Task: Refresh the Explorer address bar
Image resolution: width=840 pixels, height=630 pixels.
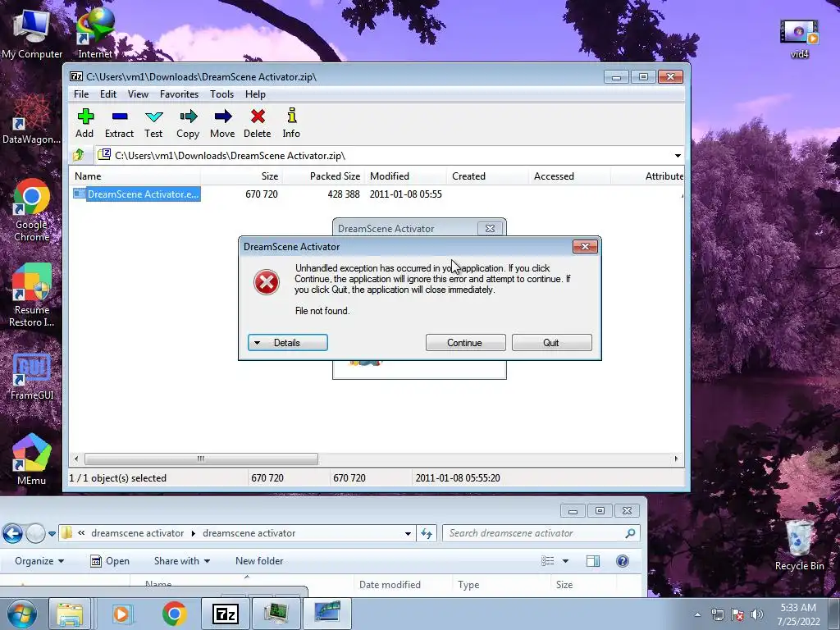Action: 427,533
